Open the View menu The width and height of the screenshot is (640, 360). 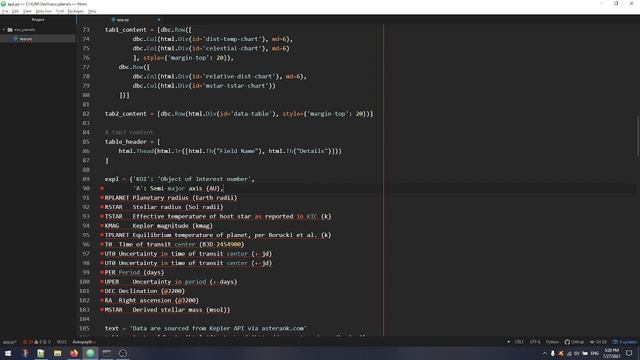point(27,11)
